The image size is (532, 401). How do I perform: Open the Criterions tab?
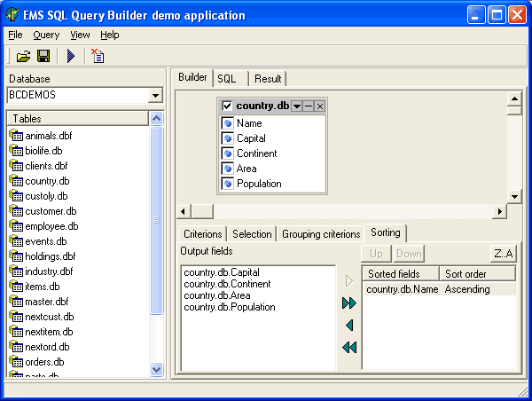pyautogui.click(x=202, y=234)
